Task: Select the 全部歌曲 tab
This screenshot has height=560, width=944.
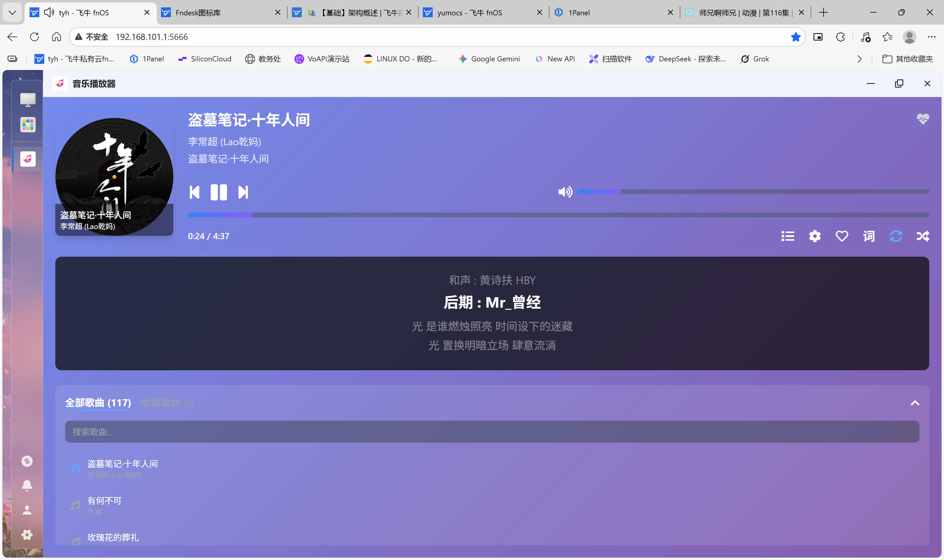Action: coord(98,402)
